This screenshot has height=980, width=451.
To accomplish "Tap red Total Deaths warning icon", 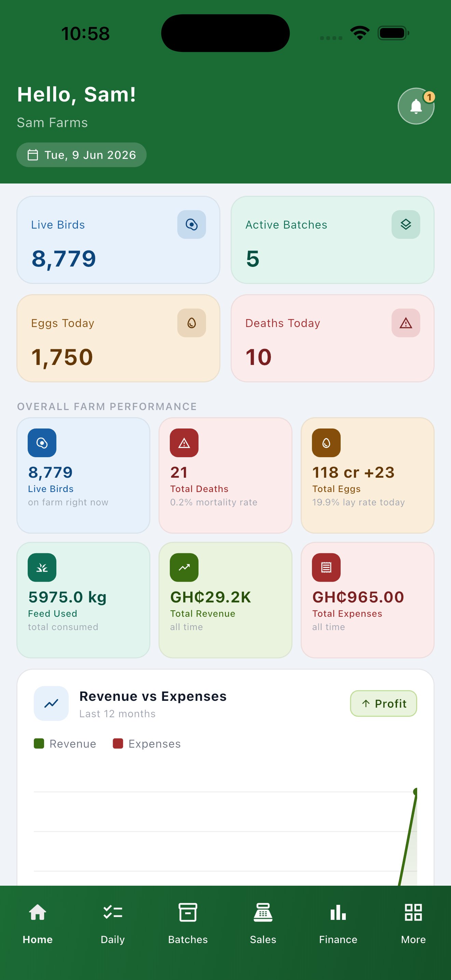I will (184, 443).
